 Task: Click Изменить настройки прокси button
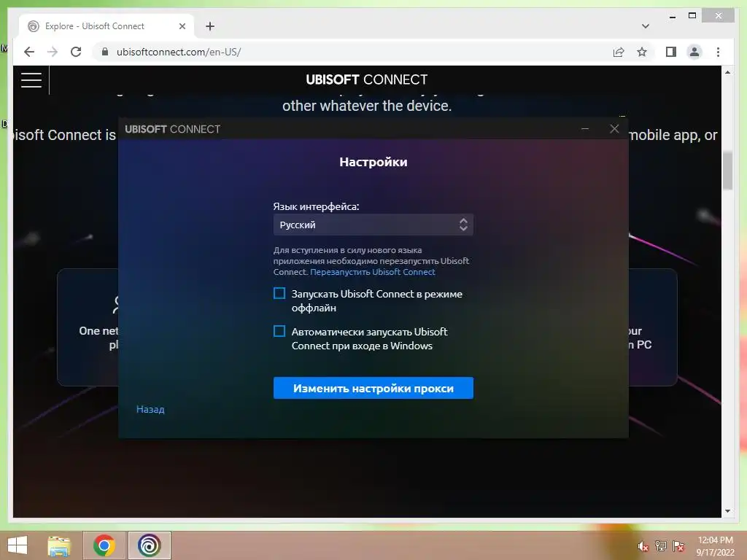click(373, 388)
